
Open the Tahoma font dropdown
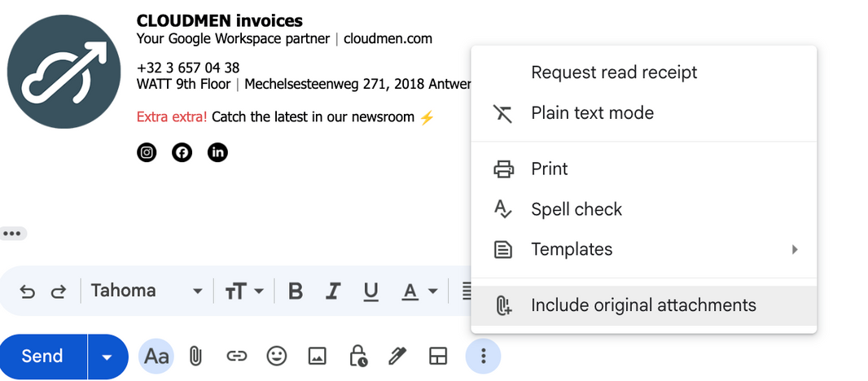(147, 291)
